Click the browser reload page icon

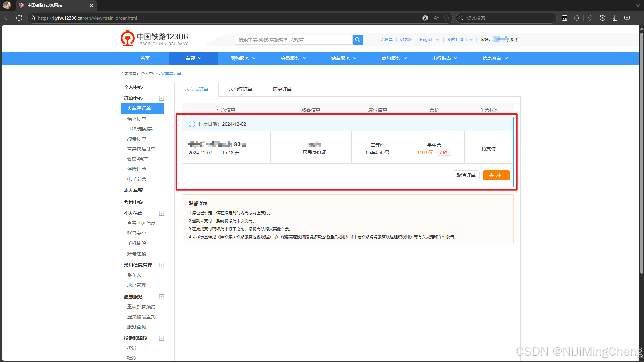(x=19, y=18)
